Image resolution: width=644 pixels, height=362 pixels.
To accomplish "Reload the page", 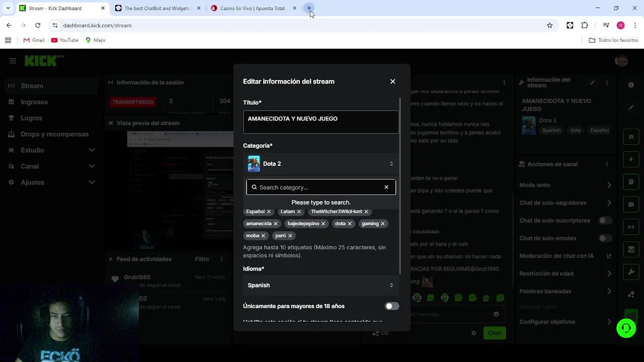I will coord(38,25).
